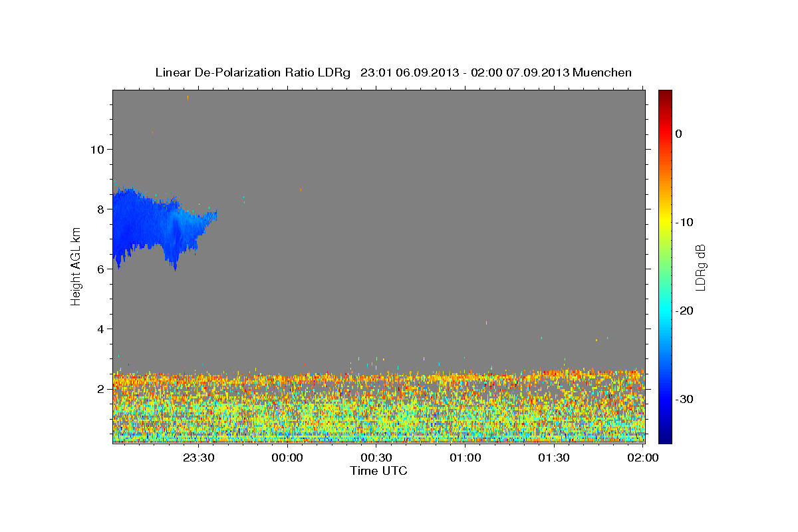Click the 01:30 time tick label

pos(554,458)
